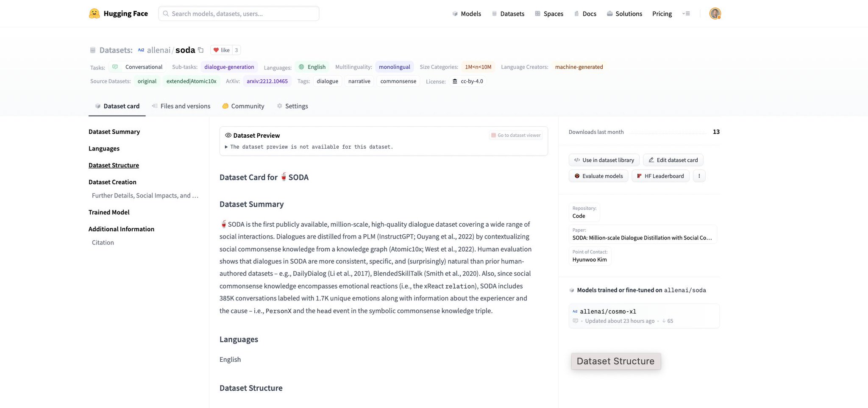Screen dimensions: 868x408
Task: Jump to Further Details, Social Impacts section
Action: tap(145, 195)
